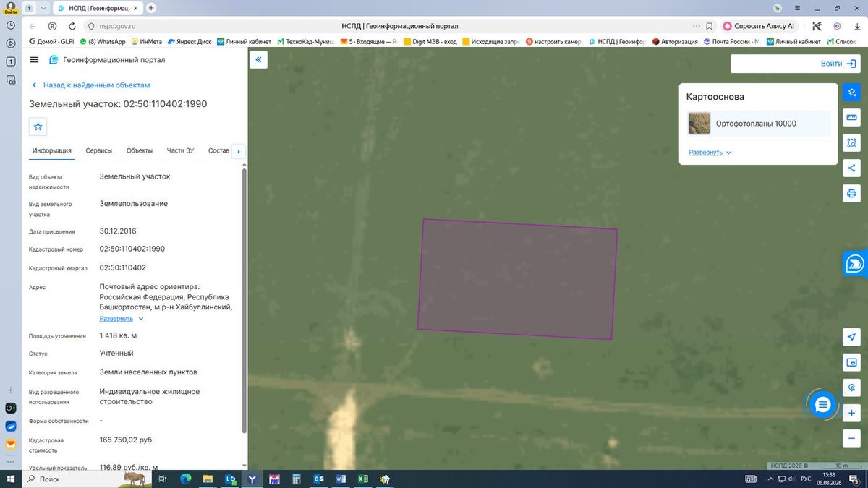Open the Яндекс Диск bookmark
Screen dimensions: 868x488
(189, 42)
